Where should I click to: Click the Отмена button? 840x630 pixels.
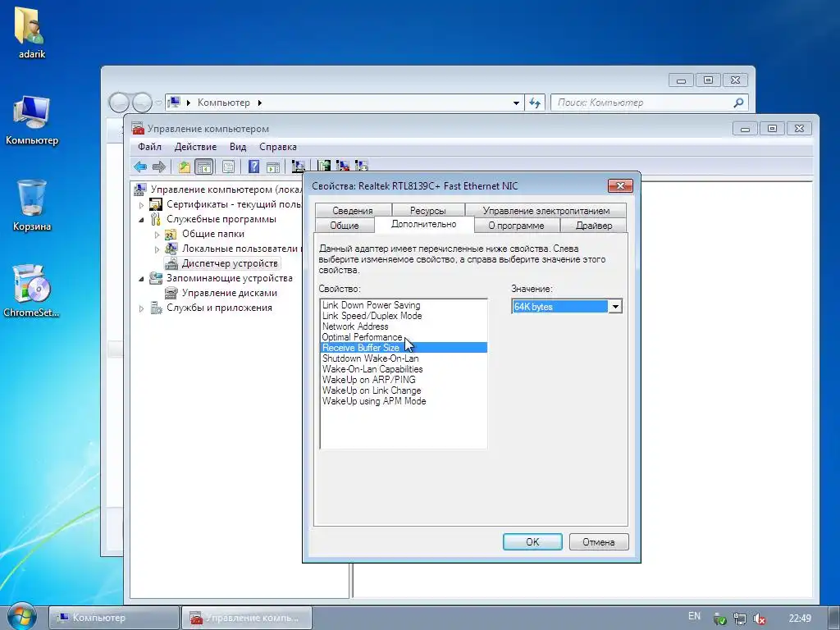pyautogui.click(x=598, y=541)
